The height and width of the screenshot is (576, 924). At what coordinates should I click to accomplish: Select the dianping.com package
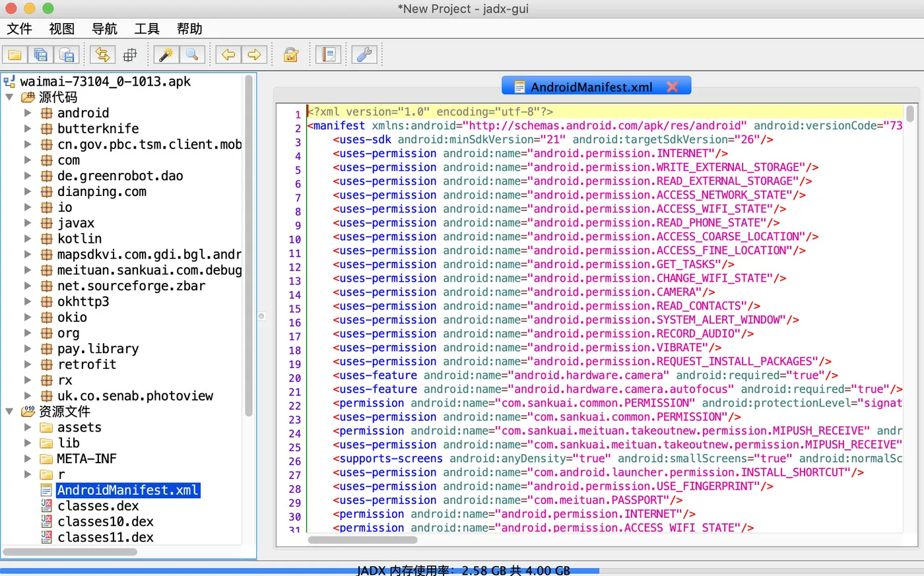tap(102, 191)
